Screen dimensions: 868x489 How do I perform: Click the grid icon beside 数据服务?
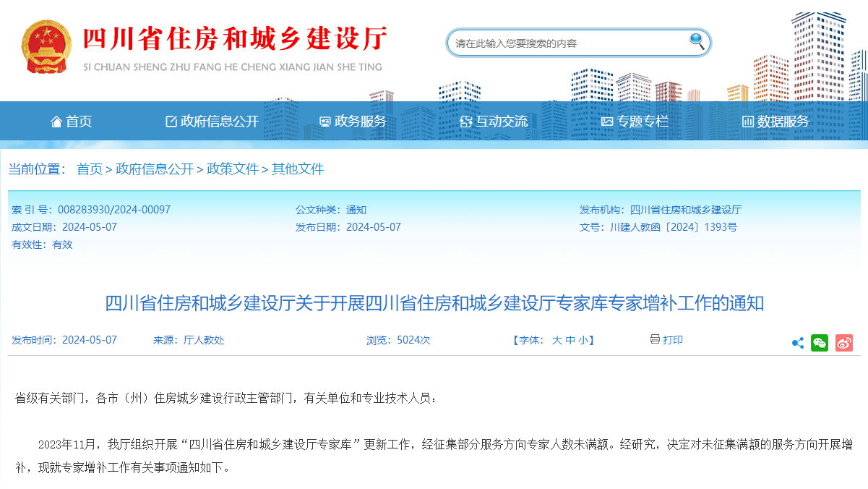click(748, 121)
